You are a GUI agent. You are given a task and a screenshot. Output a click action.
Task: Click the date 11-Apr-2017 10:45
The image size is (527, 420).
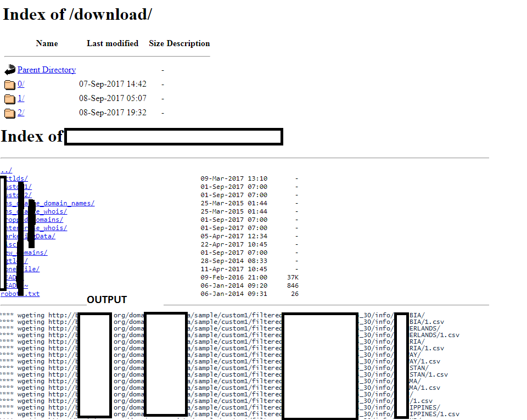[234, 269]
